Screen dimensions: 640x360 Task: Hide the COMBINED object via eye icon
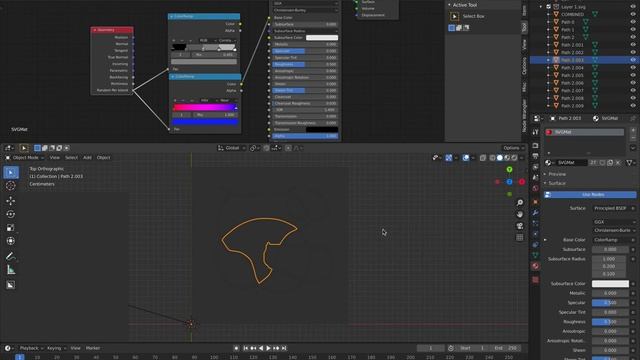point(633,14)
